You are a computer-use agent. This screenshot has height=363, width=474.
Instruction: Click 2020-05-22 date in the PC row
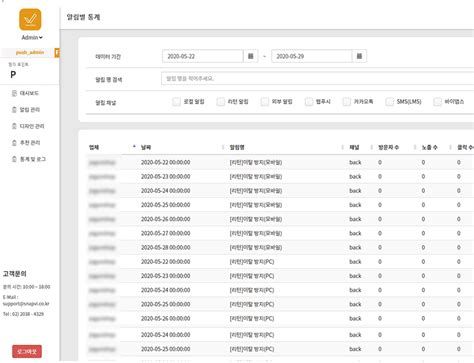[x=165, y=262]
